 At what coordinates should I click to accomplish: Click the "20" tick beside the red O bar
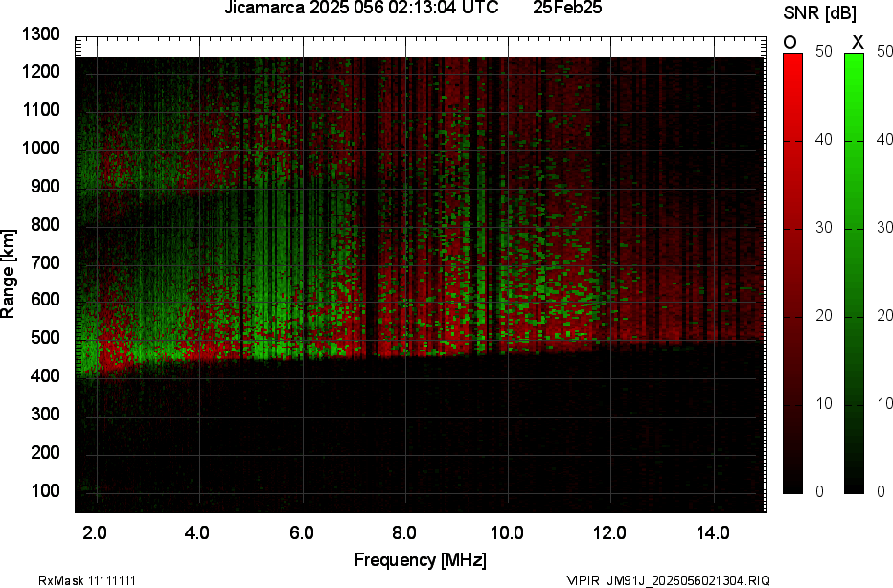tap(823, 316)
